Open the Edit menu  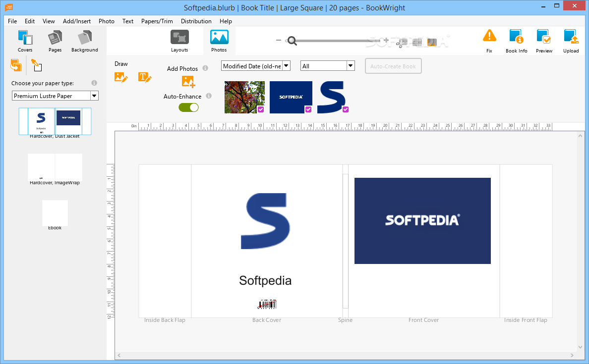click(x=30, y=21)
